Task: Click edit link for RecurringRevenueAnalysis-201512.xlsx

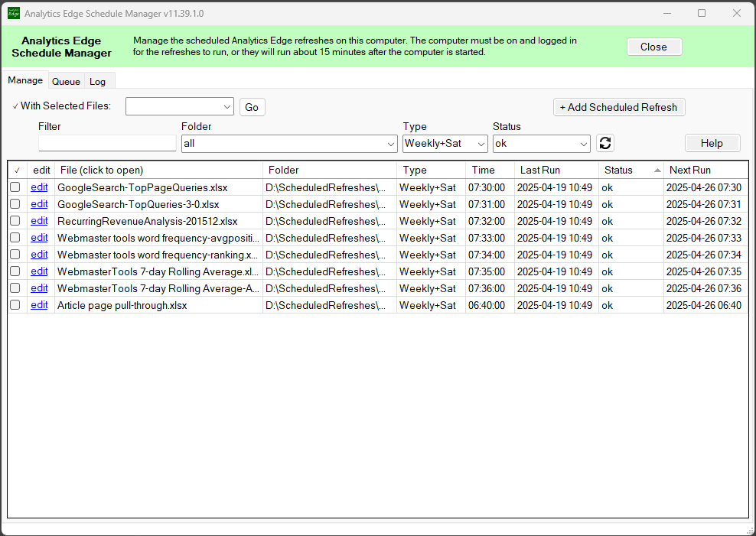Action: tap(39, 220)
